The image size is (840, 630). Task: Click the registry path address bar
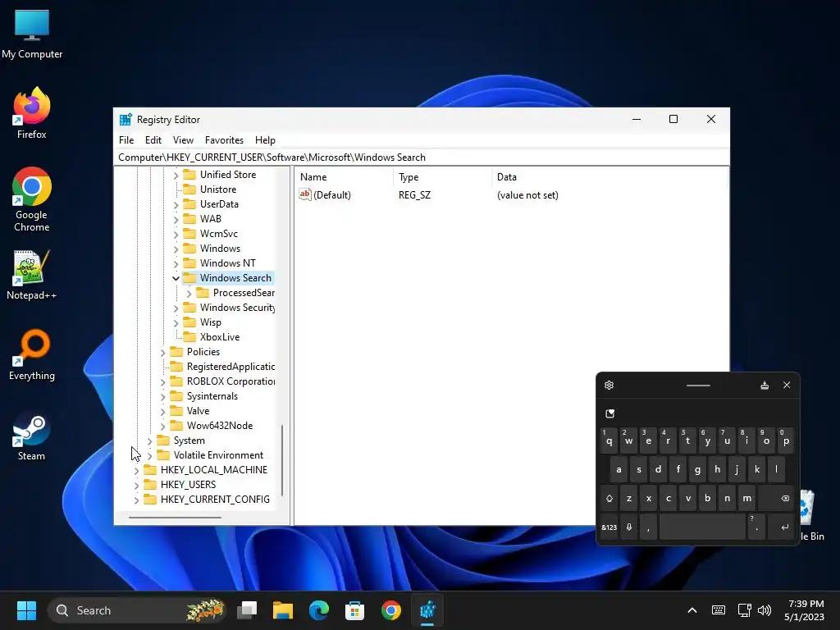pos(422,157)
